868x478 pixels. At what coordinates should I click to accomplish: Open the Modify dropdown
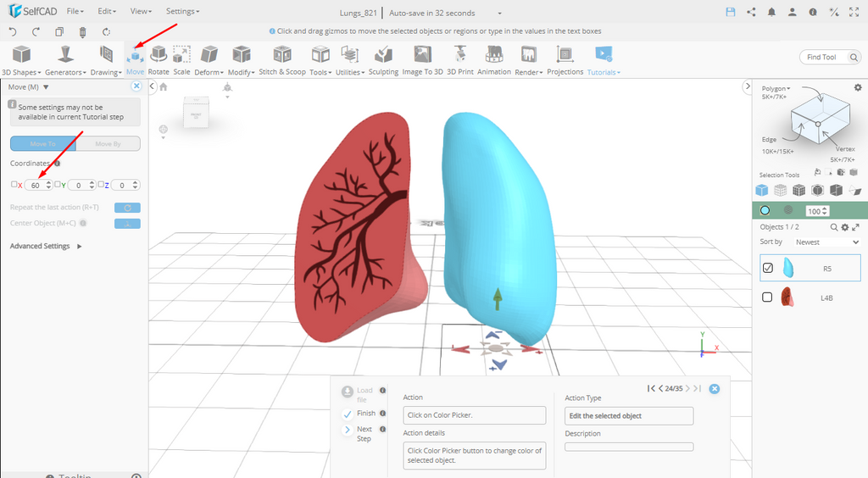pyautogui.click(x=242, y=61)
